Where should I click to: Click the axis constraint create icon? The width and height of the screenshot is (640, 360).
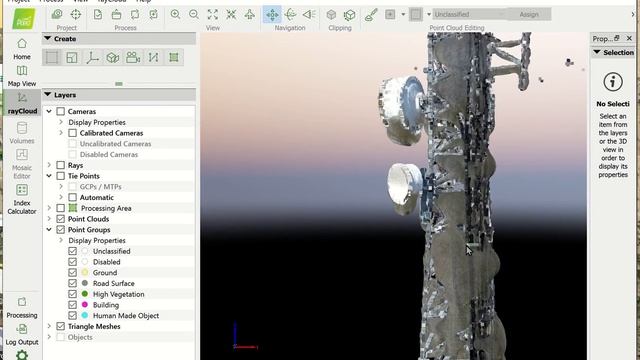coord(92,58)
